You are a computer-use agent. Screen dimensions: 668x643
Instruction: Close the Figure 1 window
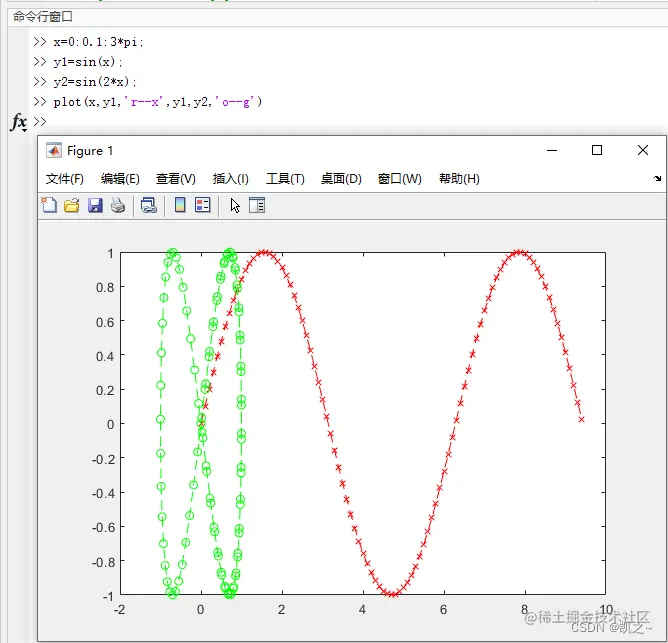click(643, 150)
